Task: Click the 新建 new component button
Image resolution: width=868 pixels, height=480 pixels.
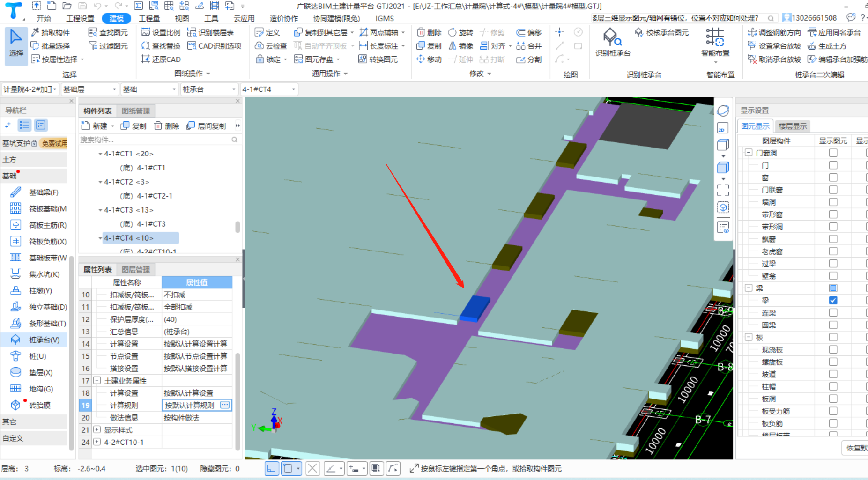Action: click(x=95, y=126)
